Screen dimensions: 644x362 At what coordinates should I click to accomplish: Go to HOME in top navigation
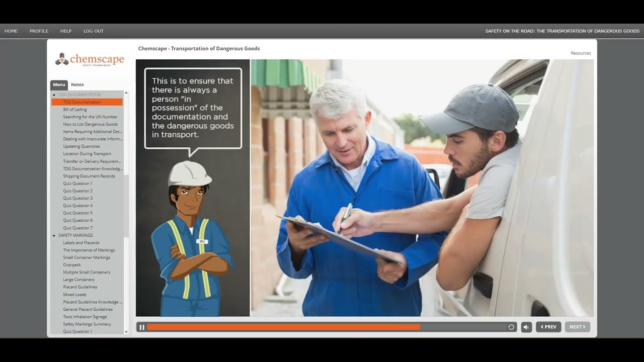[11, 31]
